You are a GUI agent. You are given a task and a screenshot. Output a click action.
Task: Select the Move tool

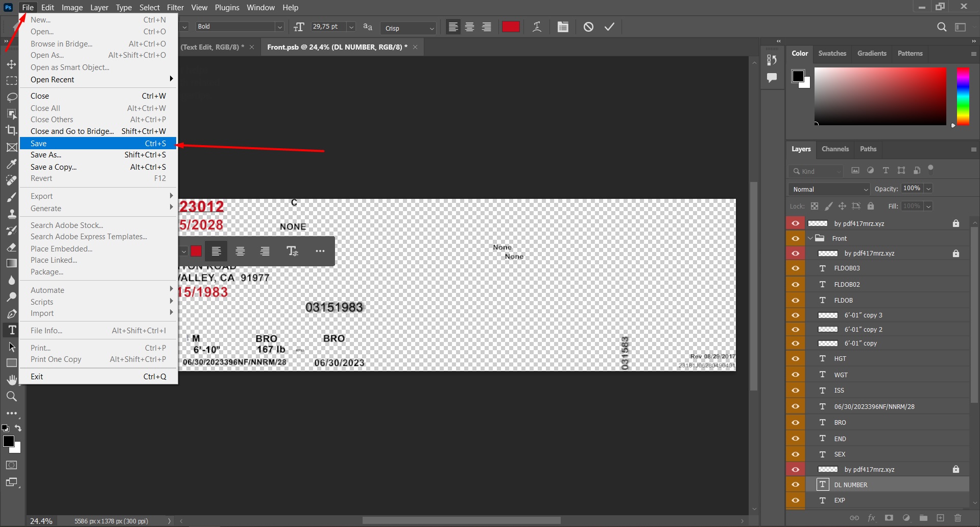11,64
